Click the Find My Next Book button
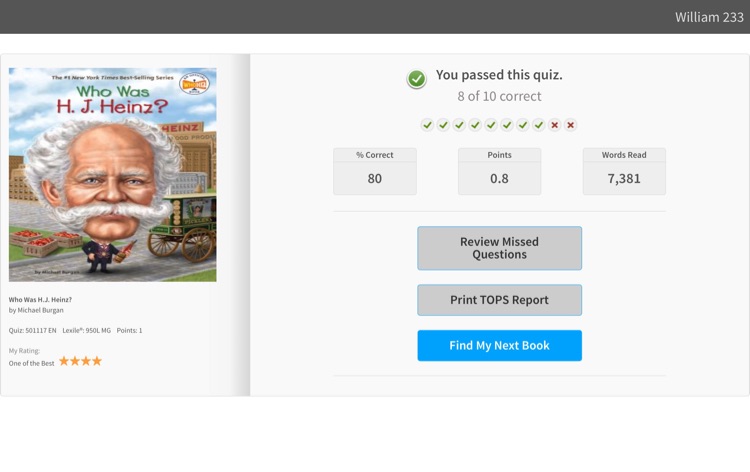The height and width of the screenshot is (472, 750). [499, 345]
